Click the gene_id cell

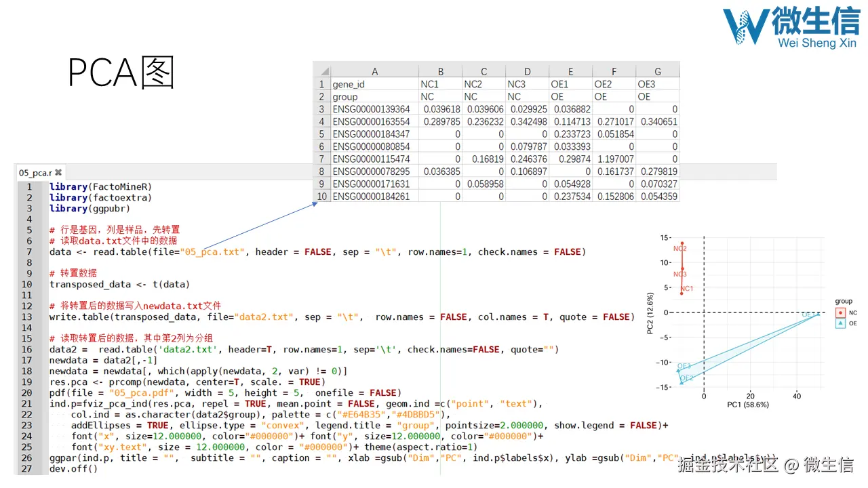tap(374, 84)
